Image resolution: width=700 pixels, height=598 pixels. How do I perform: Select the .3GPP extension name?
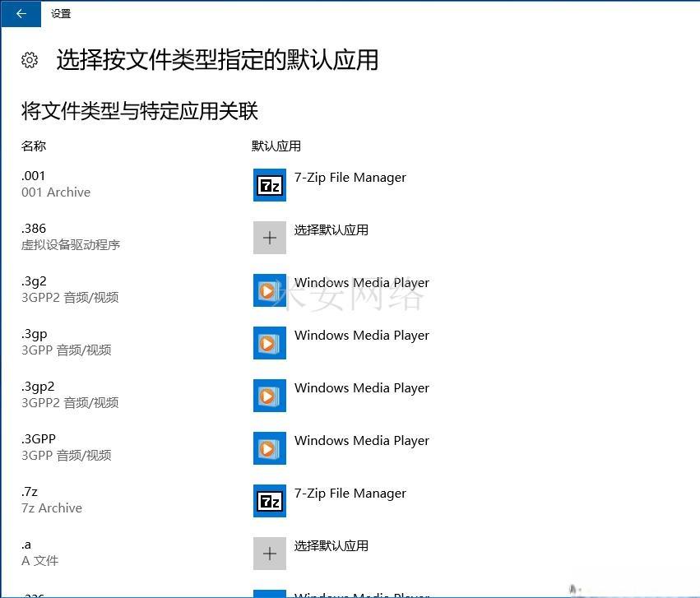[39, 439]
